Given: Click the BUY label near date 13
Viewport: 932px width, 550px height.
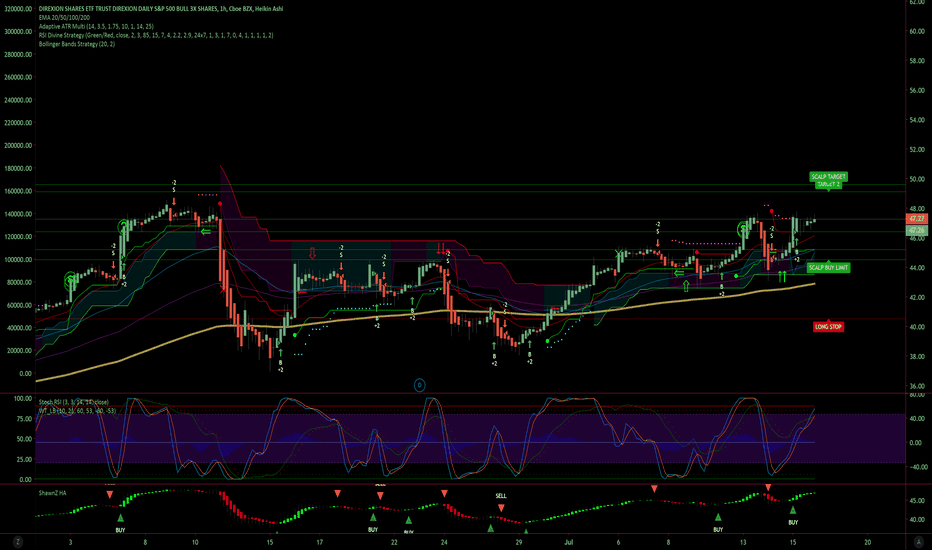Looking at the screenshot, I should [x=718, y=529].
